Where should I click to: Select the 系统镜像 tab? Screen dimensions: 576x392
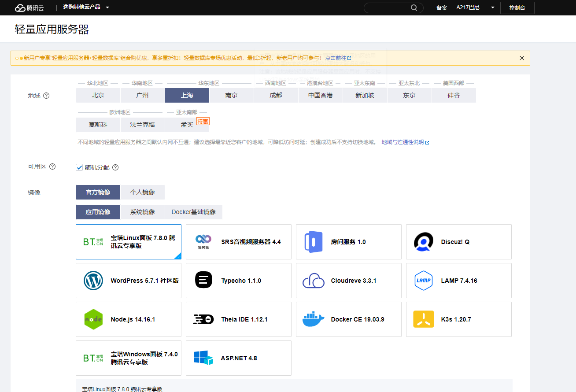coord(143,212)
